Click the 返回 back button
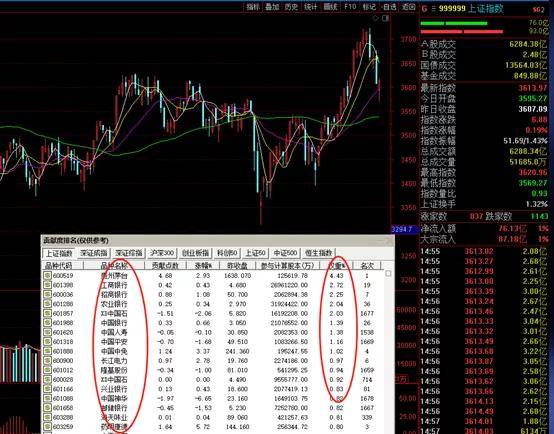554x434 pixels. [409, 7]
